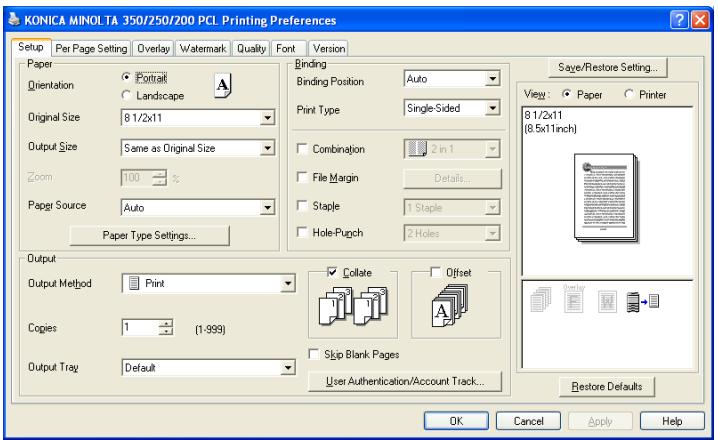Screen dimensions: 718x440
Task: Enable the Combination checkbox
Action: (x=302, y=149)
